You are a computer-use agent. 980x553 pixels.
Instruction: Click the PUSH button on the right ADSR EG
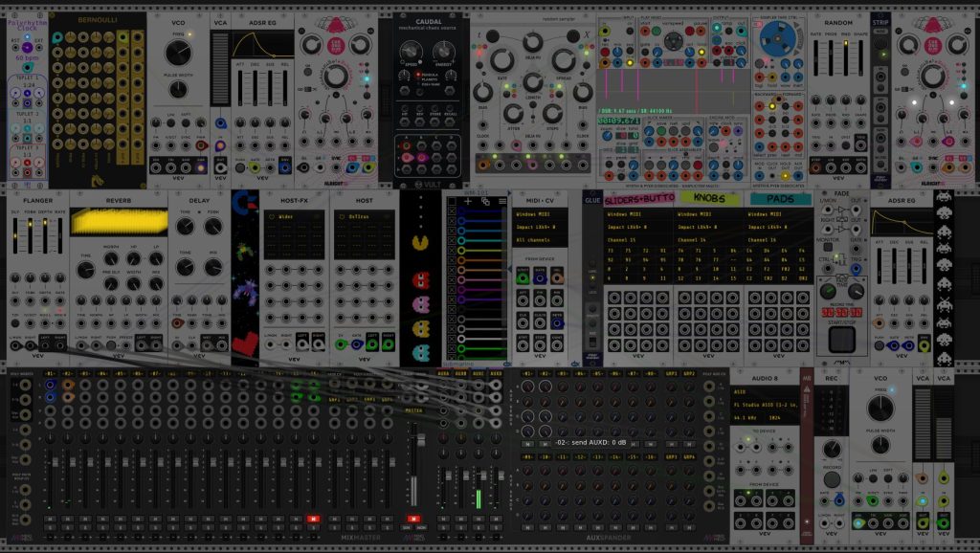click(879, 345)
